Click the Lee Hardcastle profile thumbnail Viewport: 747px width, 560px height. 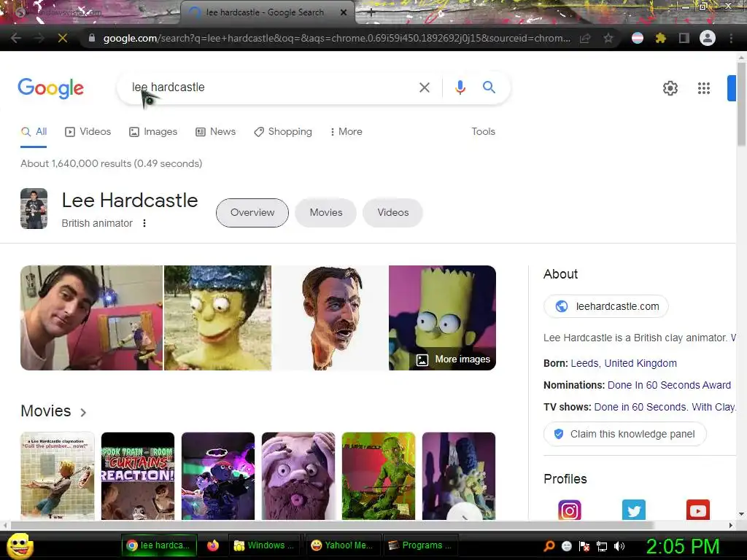(34, 209)
